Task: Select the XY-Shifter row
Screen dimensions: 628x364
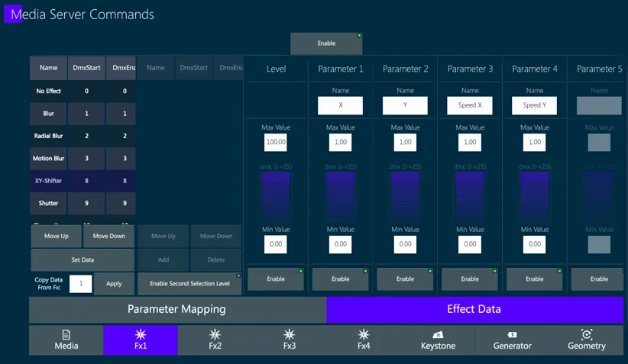Action: coord(83,181)
